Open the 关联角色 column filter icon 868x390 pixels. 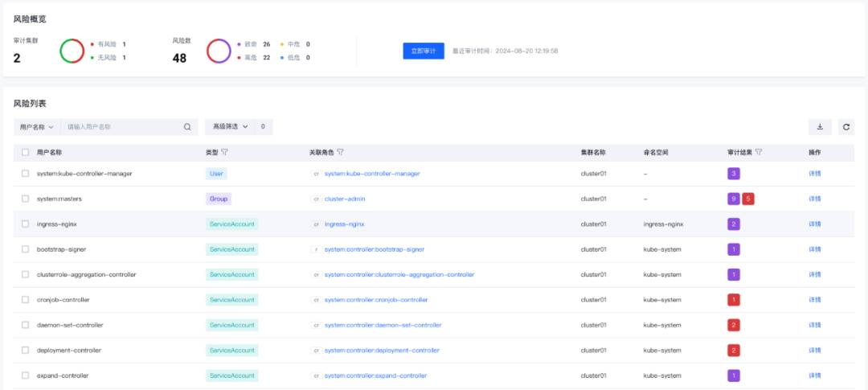pyautogui.click(x=341, y=152)
